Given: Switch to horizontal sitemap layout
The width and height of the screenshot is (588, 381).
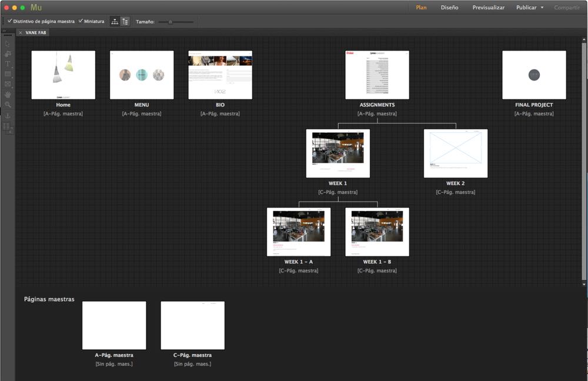Looking at the screenshot, I should pos(115,22).
